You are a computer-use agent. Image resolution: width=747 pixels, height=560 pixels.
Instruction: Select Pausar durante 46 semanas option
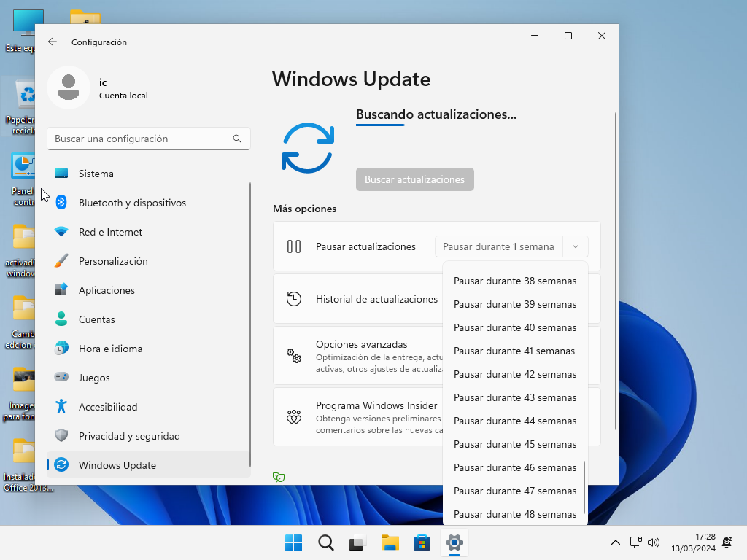pos(515,467)
